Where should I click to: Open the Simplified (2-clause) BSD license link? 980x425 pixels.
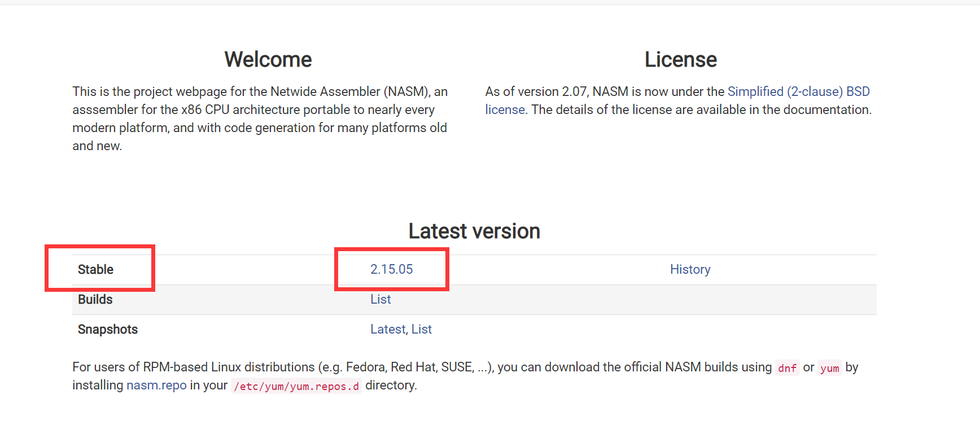[x=798, y=91]
